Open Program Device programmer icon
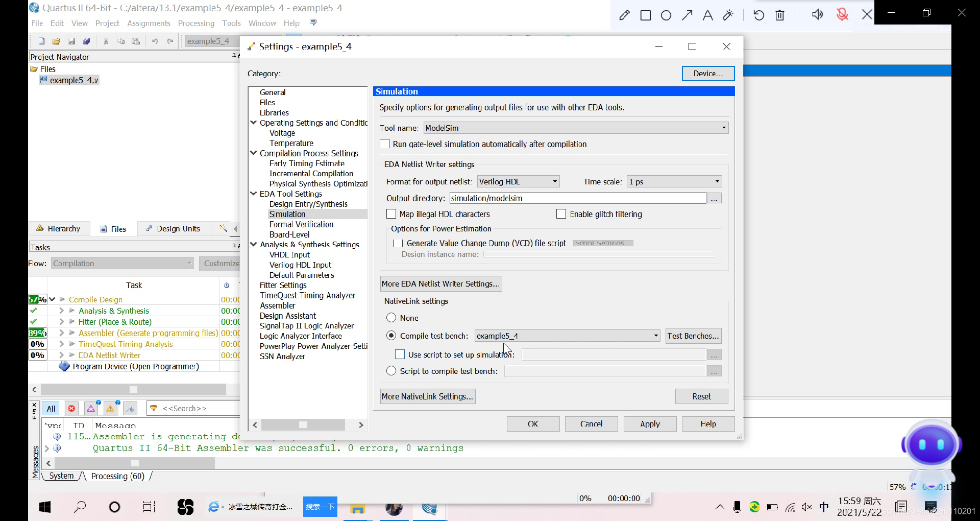Image resolution: width=980 pixels, height=521 pixels. (x=64, y=366)
